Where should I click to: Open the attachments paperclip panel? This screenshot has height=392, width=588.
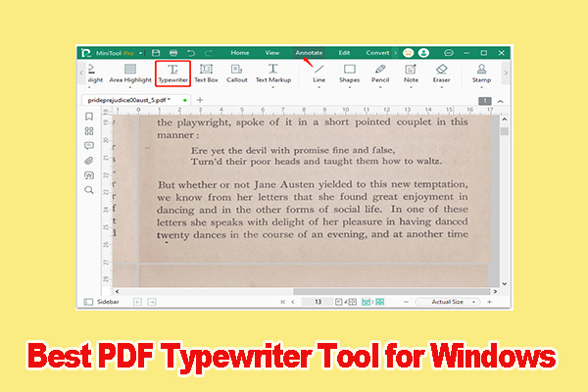(89, 161)
